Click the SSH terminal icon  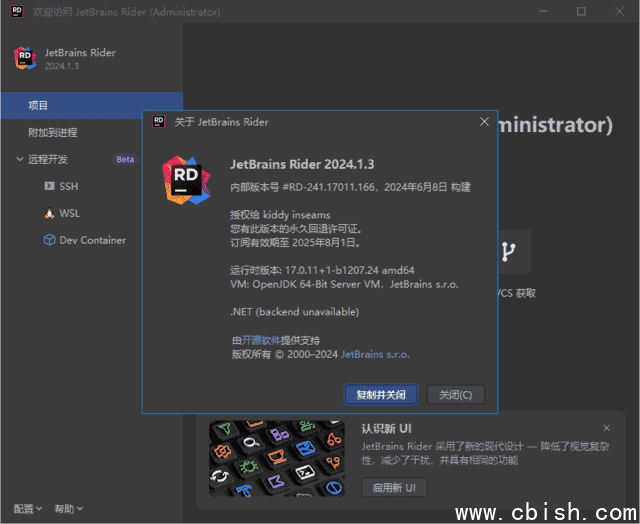(49, 186)
